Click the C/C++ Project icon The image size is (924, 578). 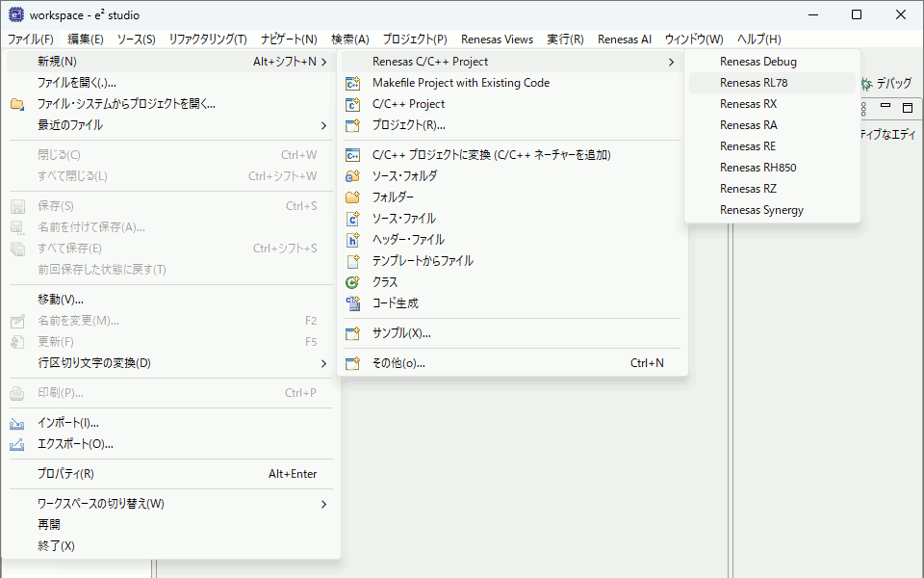352,104
